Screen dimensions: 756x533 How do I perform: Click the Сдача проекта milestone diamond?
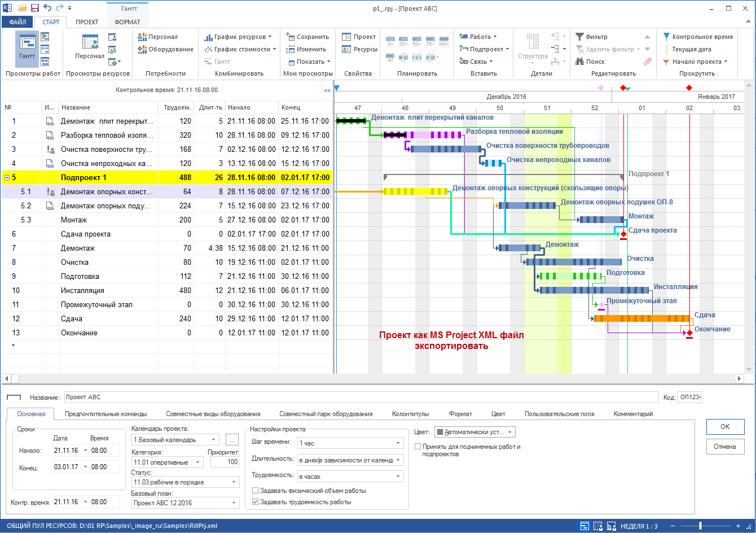[x=623, y=234]
